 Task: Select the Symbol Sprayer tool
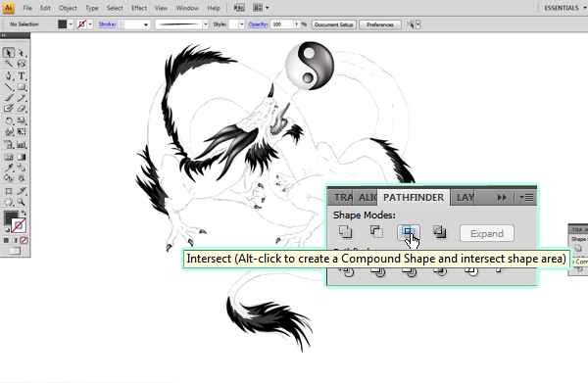[x=9, y=145]
